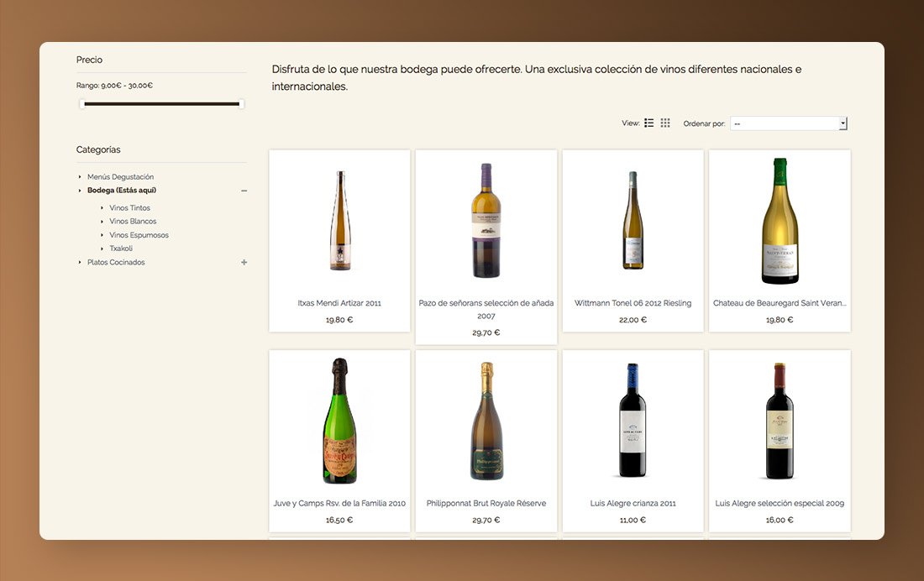Open the Luis Alegre selección especial bottle image
This screenshot has height=581, width=924.
(x=780, y=421)
